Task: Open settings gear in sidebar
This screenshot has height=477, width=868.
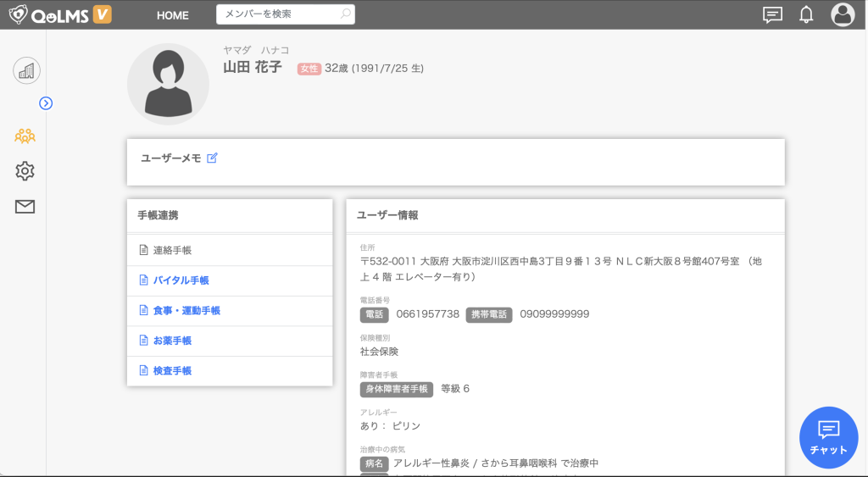Action: click(x=25, y=171)
